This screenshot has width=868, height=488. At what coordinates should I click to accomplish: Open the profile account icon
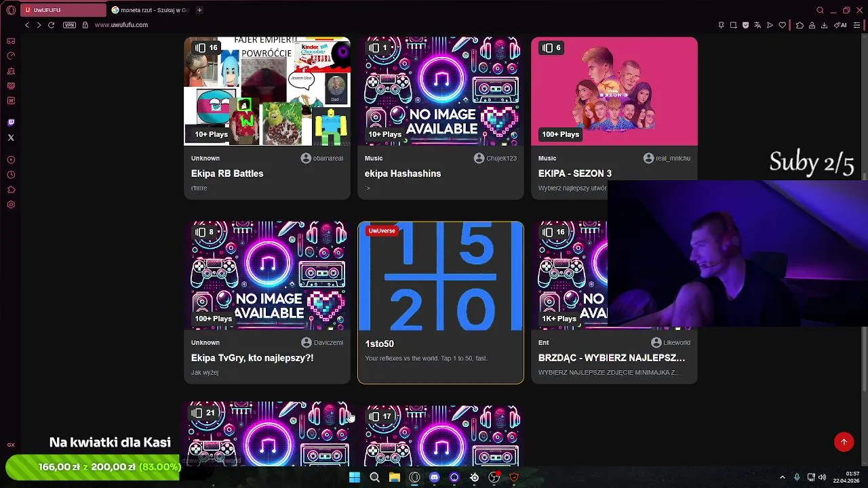[x=812, y=25]
